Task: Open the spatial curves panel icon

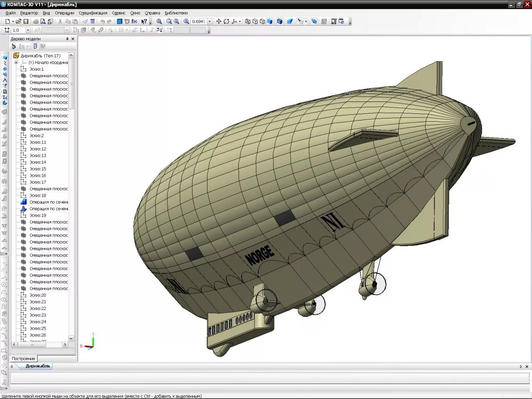Action: point(5,63)
